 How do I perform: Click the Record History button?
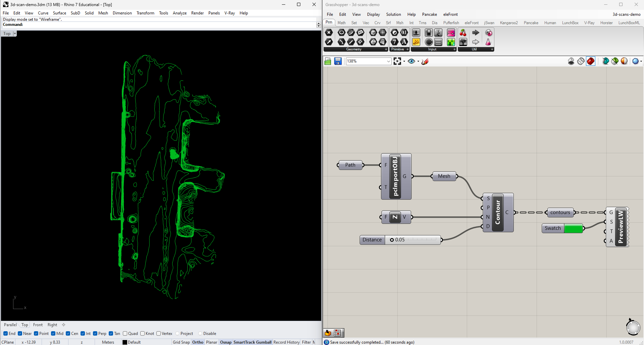click(x=286, y=342)
